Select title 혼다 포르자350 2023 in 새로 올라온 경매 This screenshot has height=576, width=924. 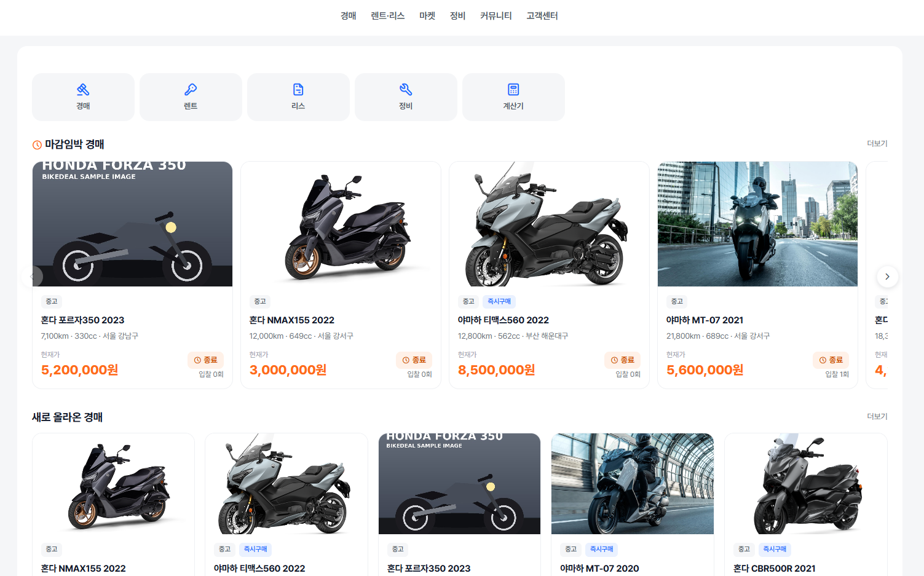(x=428, y=569)
